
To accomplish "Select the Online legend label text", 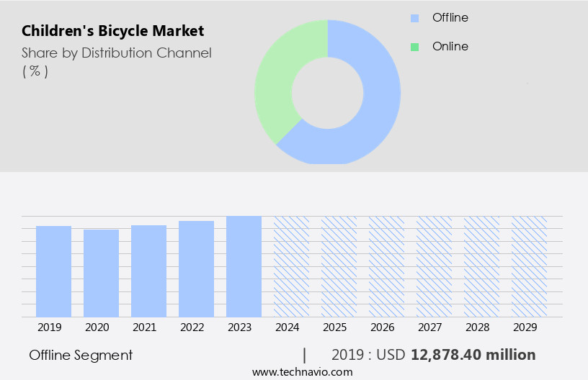I will point(450,46).
